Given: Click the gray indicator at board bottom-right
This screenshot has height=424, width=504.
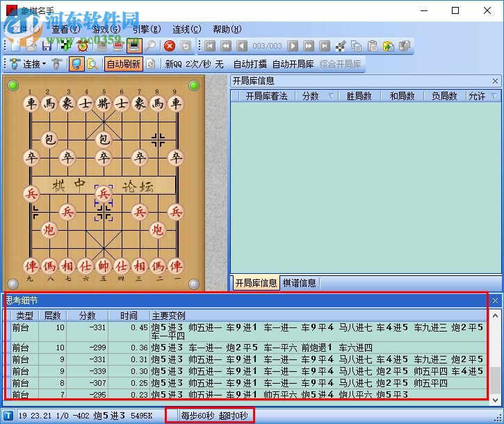Looking at the screenshot, I should (x=194, y=284).
